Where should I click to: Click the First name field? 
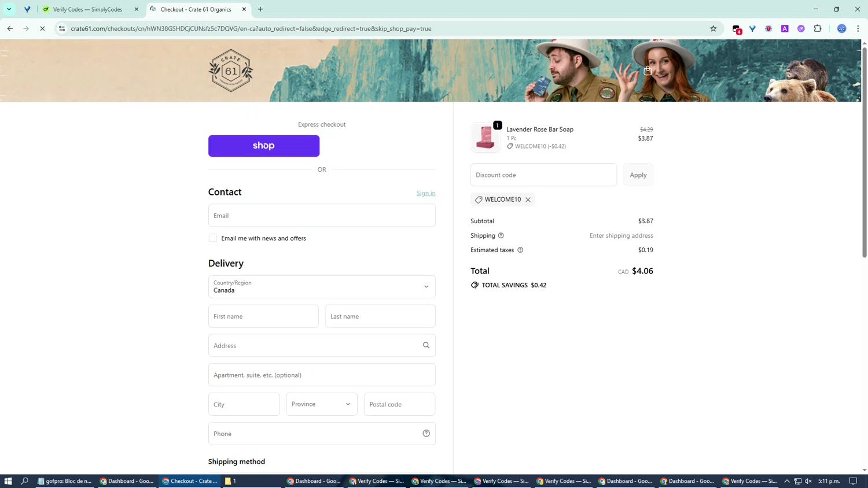tap(263, 316)
